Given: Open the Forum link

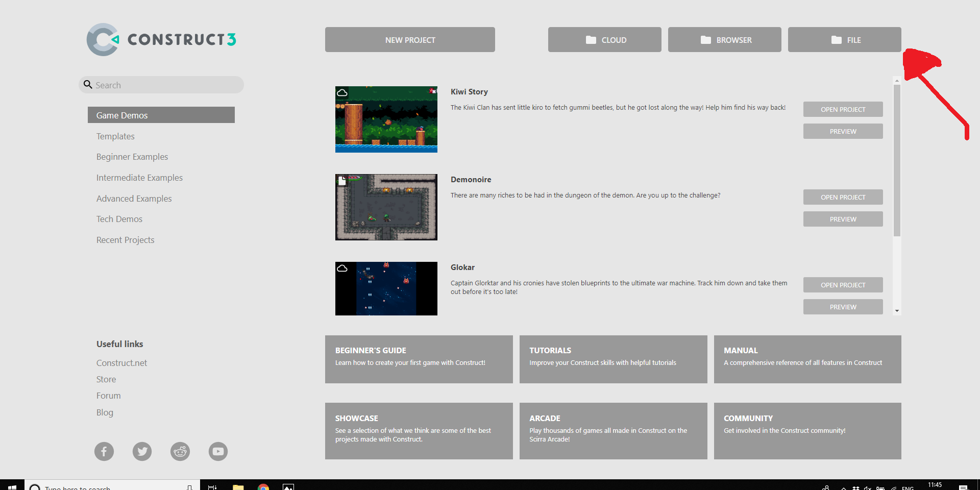Looking at the screenshot, I should pos(108,396).
